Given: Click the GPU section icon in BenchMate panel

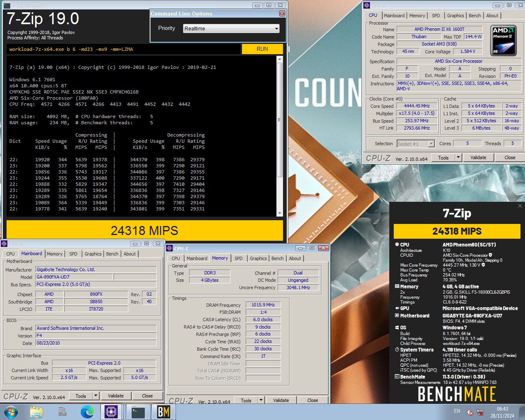Looking at the screenshot, I should pos(397,308).
